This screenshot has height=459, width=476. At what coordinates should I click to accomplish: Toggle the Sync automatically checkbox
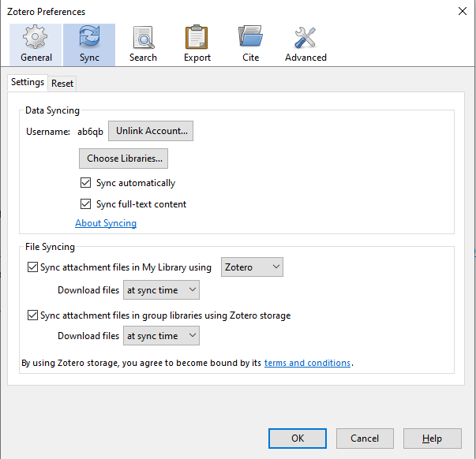pyautogui.click(x=85, y=183)
